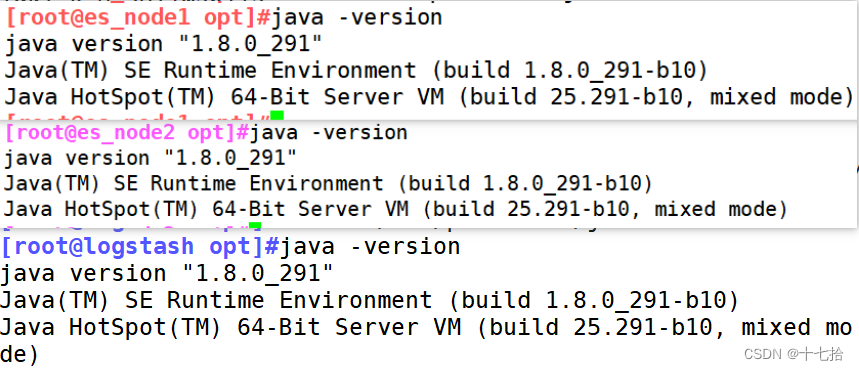Click the CSDN @十七拾 watermark
The width and height of the screenshot is (859, 371).
tap(794, 354)
